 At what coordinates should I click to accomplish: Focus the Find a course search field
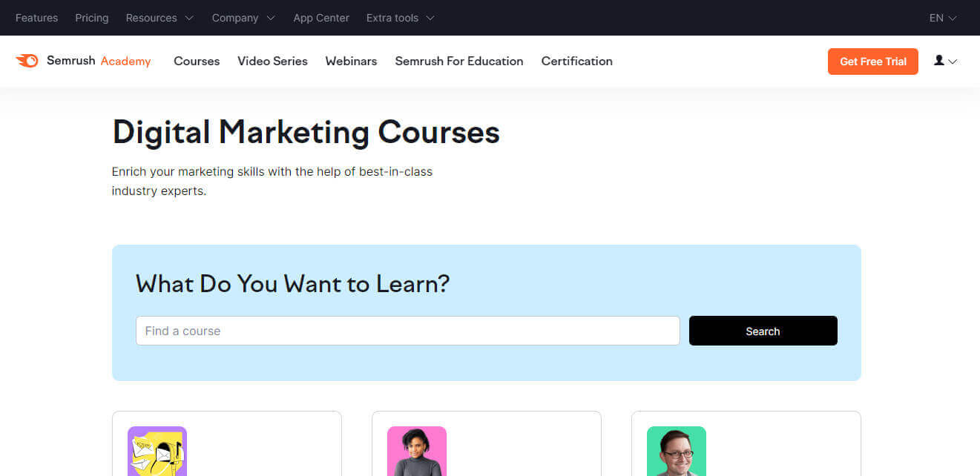point(407,331)
